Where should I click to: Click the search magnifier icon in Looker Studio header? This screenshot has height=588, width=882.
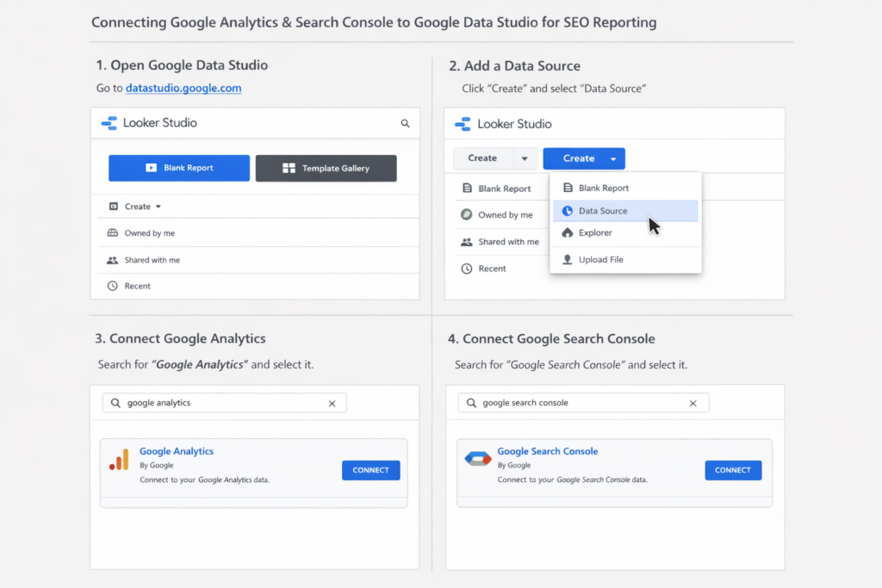point(405,123)
